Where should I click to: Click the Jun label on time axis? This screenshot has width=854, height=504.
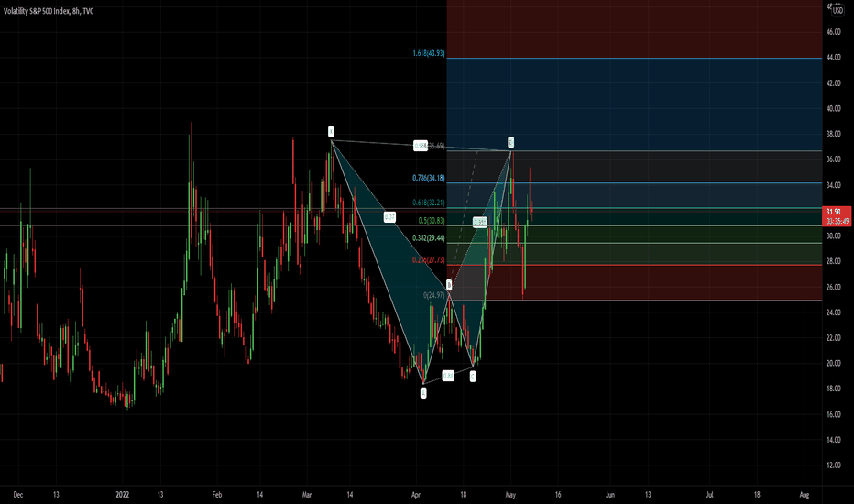pos(610,495)
